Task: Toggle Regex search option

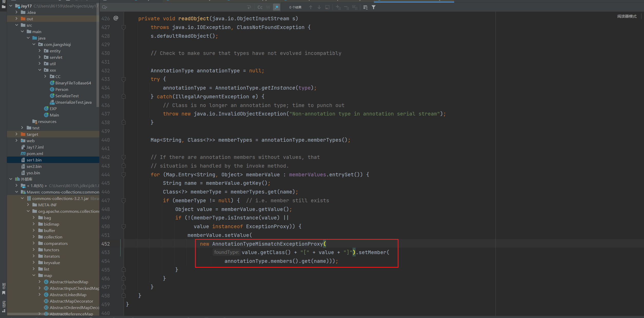Action: point(276,7)
